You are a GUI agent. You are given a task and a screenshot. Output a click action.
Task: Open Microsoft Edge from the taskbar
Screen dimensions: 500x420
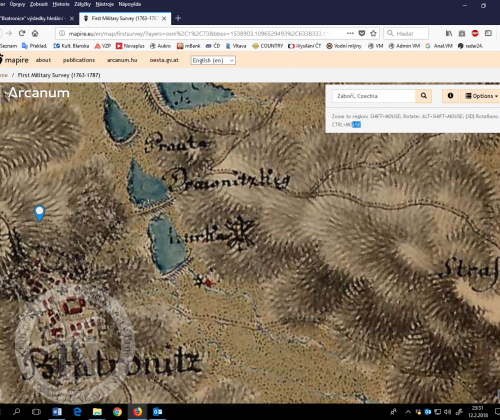tap(77, 412)
